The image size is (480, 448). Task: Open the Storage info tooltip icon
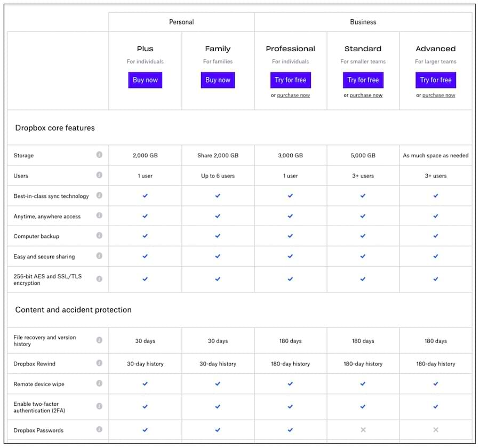tap(99, 155)
